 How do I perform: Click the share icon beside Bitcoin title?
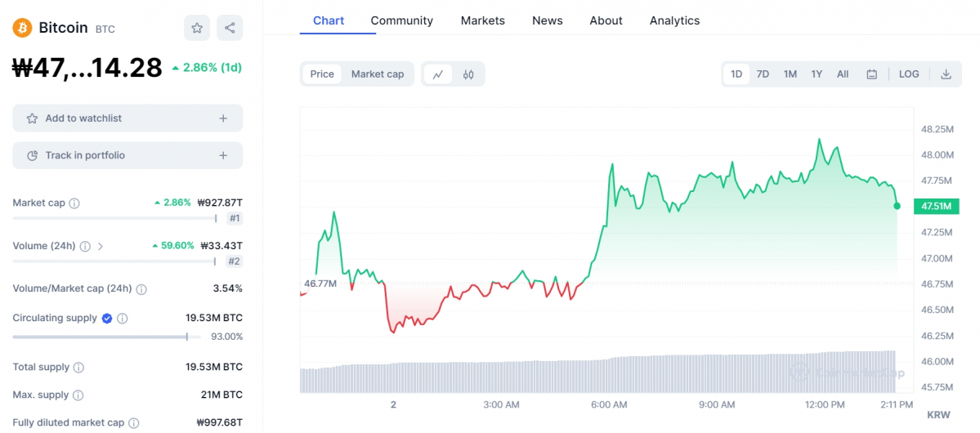point(230,28)
